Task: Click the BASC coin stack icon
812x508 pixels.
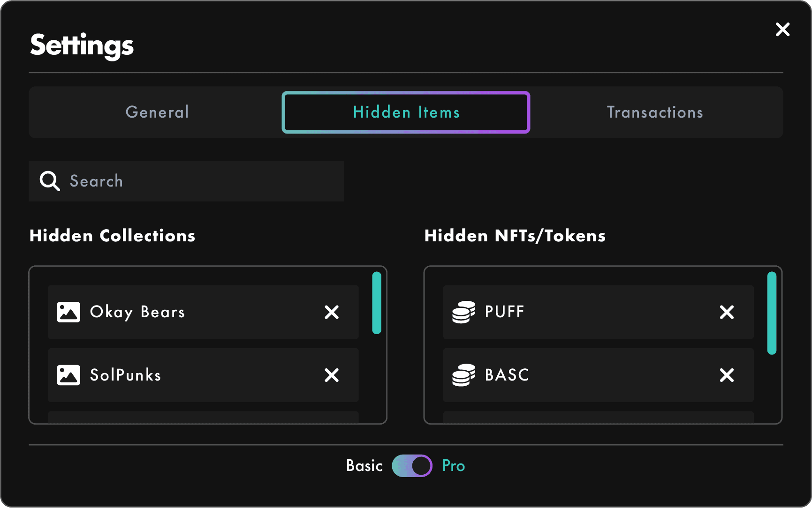Action: point(463,375)
